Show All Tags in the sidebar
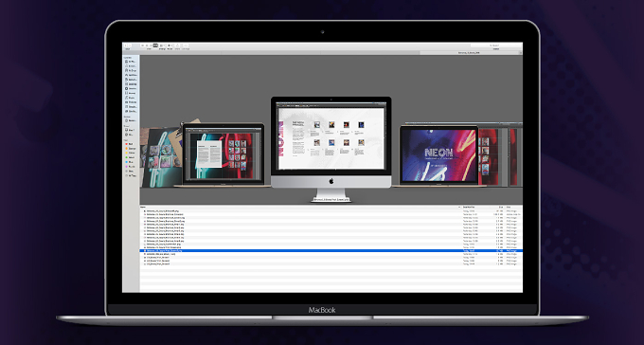644x345 pixels. (132, 175)
